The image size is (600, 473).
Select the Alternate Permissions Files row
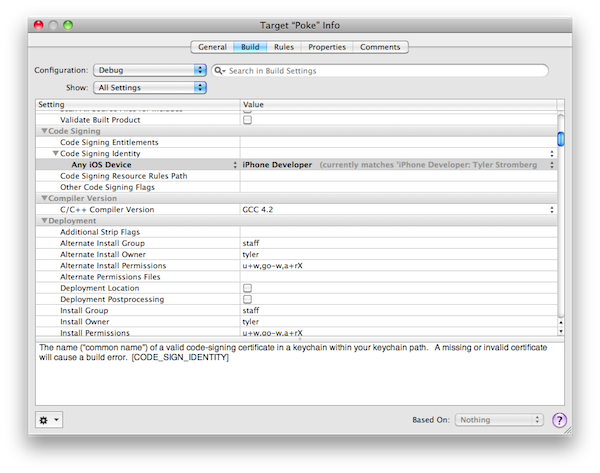(x=297, y=277)
